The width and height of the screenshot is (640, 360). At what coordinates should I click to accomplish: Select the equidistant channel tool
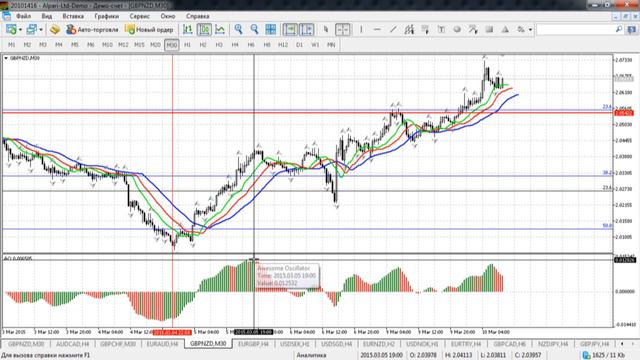click(x=409, y=29)
